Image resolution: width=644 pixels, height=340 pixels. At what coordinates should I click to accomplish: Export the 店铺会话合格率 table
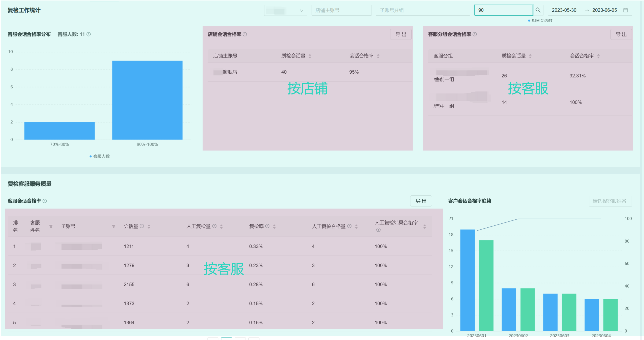(401, 34)
